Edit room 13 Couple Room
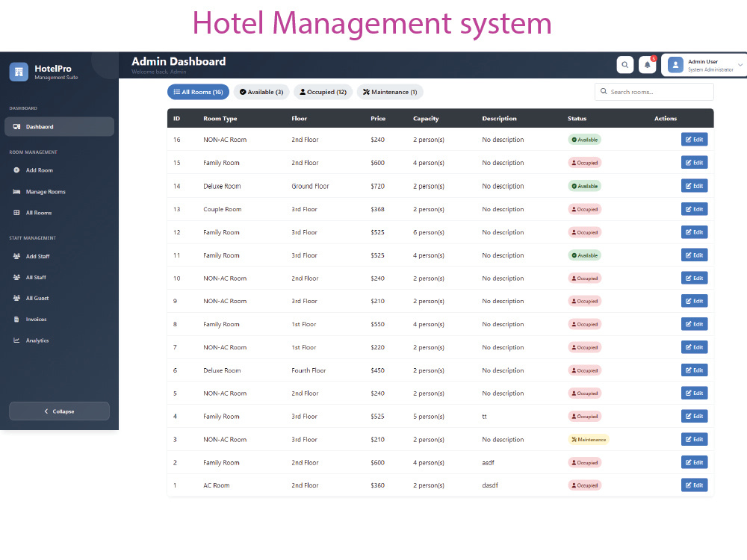Screen dimensions: 747x560 click(x=694, y=209)
